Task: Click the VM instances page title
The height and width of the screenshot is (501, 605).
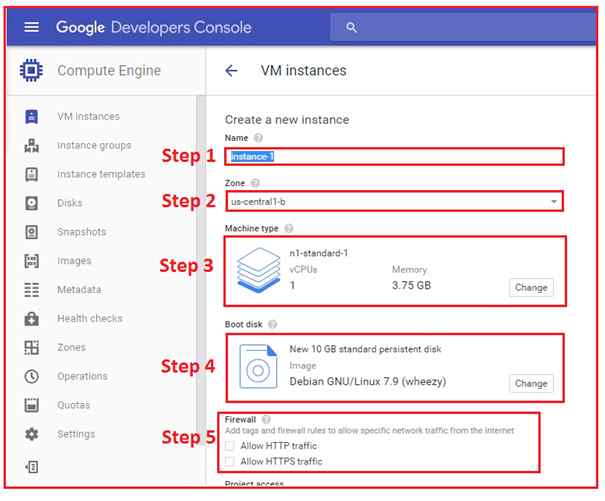Action: click(304, 71)
